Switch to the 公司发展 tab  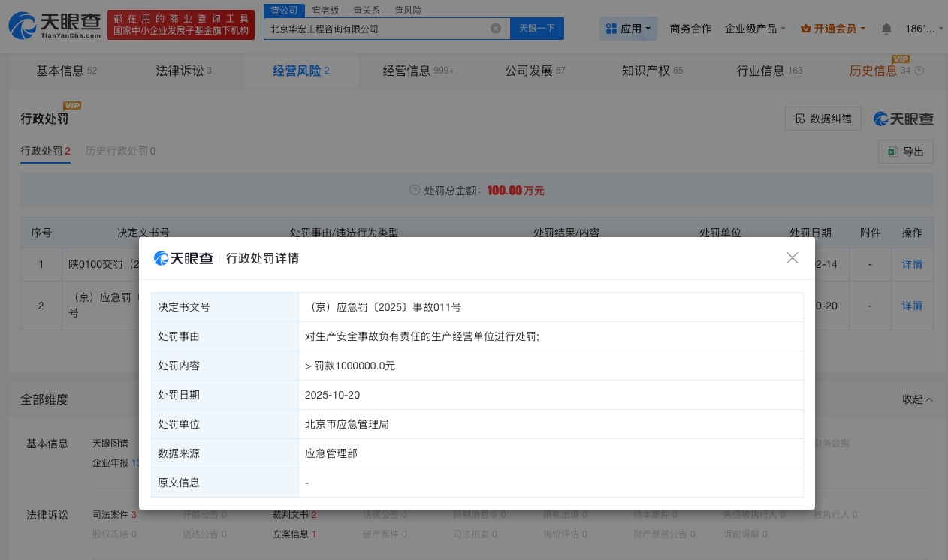(536, 71)
